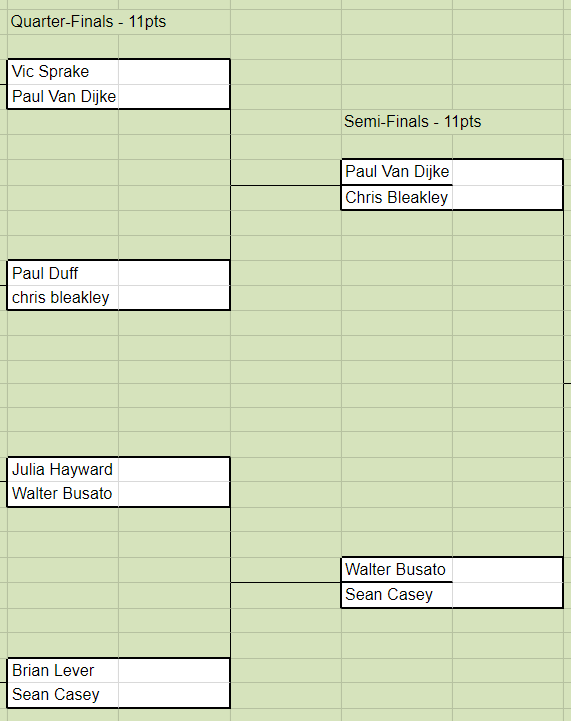Click score cell beside Brian Lever
This screenshot has width=571, height=721.
pyautogui.click(x=174, y=670)
